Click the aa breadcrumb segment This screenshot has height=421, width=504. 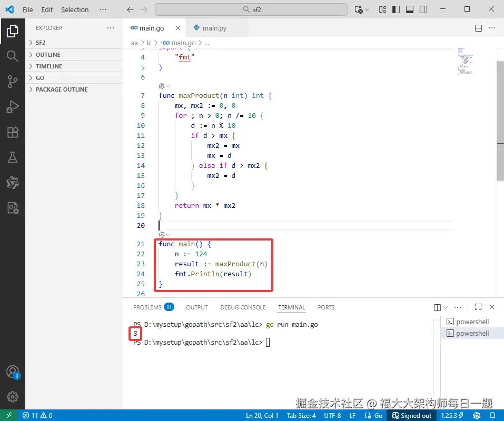134,43
